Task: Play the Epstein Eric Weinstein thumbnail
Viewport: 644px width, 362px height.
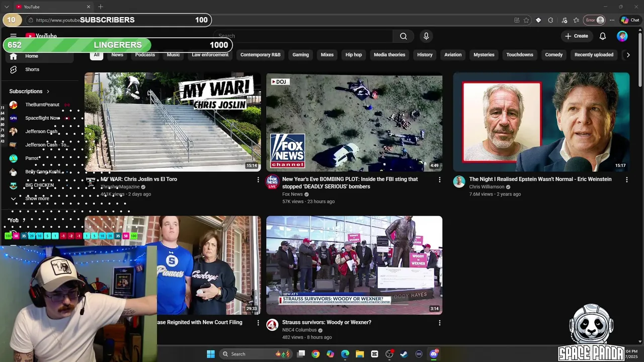Action: (x=541, y=122)
